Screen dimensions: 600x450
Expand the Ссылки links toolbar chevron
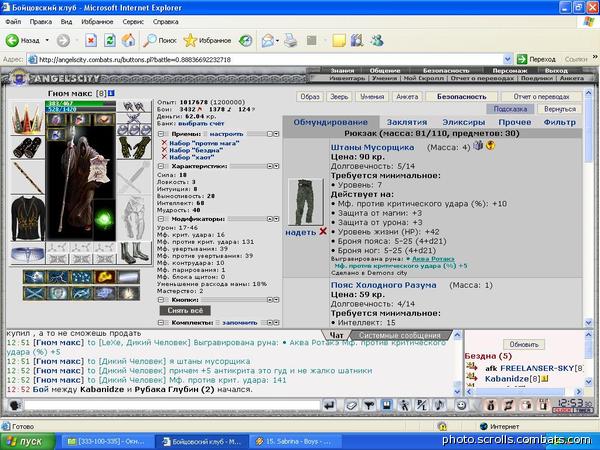[595, 57]
